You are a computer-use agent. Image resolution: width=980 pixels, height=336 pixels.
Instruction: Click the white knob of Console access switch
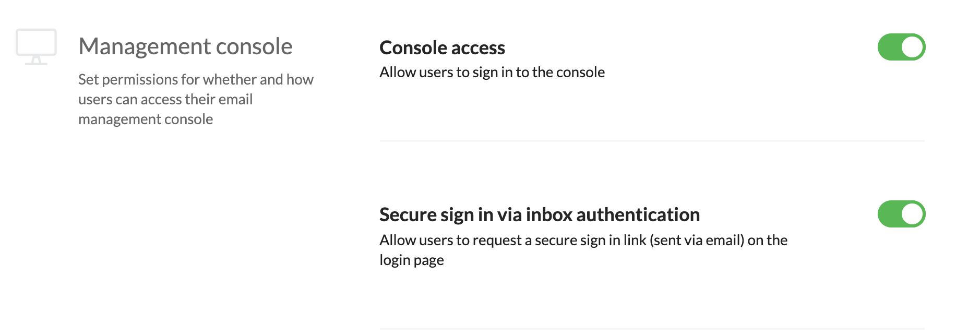tap(912, 47)
